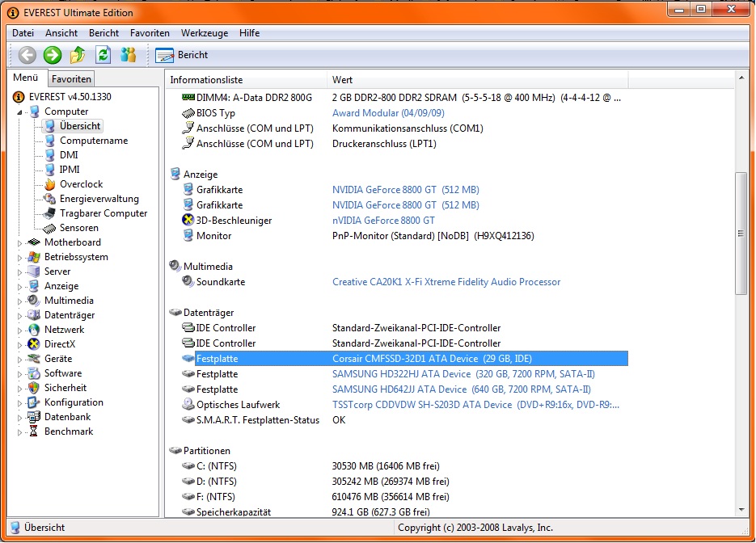Click the Konfiguration icon in tree
The height and width of the screenshot is (543, 756).
point(34,402)
